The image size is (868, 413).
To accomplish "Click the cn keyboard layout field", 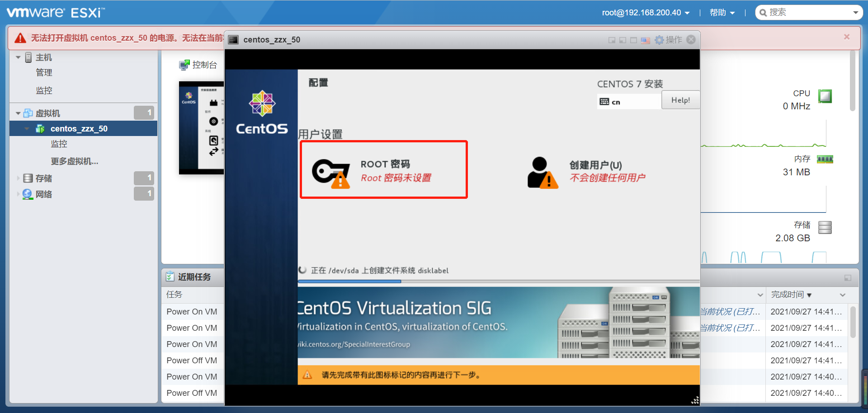I will point(629,102).
